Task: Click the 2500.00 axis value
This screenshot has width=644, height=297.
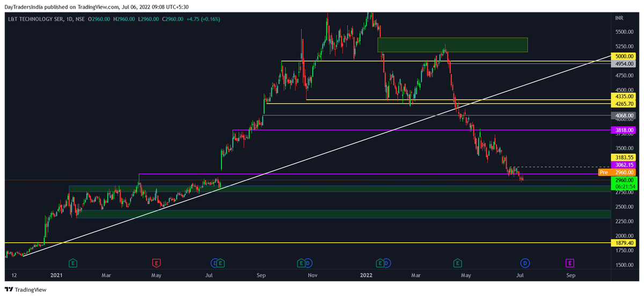Action: click(624, 207)
